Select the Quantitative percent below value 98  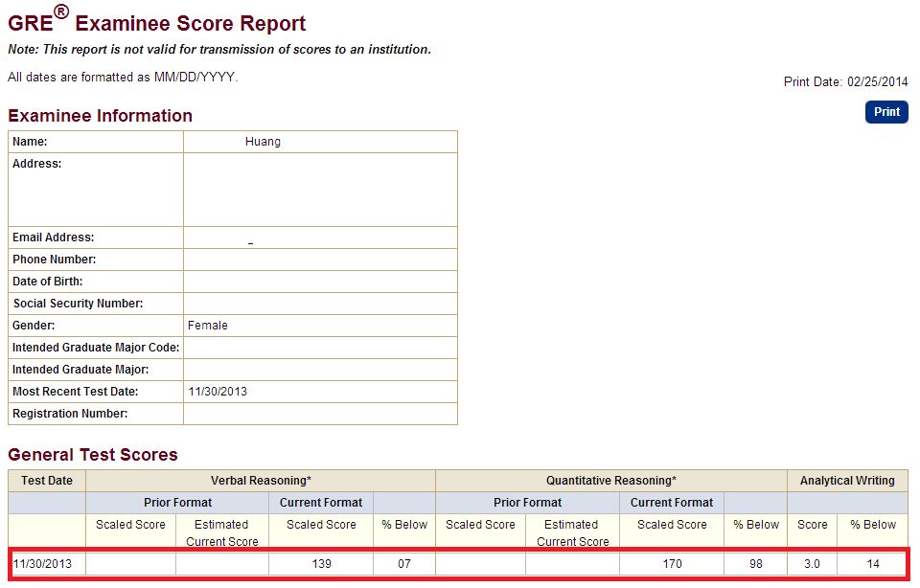(x=756, y=564)
